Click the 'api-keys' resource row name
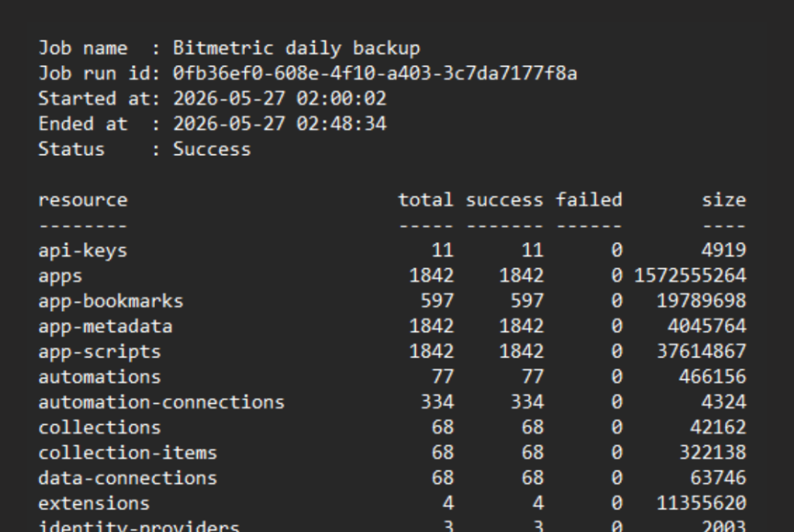Screen dimensions: 794x532 pyautogui.click(x=83, y=250)
